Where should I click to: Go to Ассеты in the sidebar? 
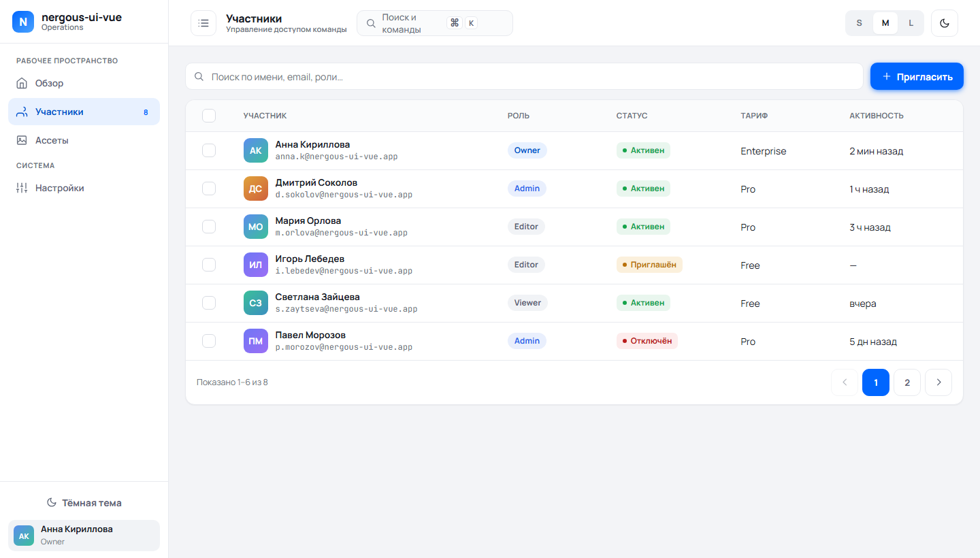(84, 140)
